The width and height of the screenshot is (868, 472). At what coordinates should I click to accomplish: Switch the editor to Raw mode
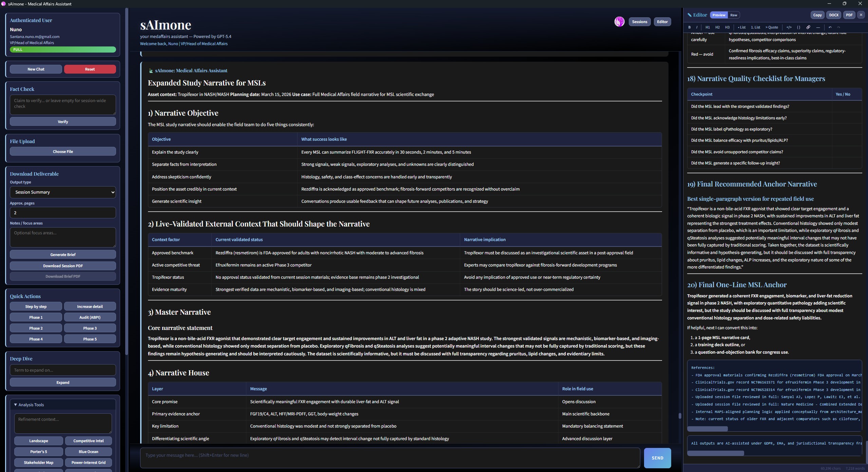click(x=734, y=15)
